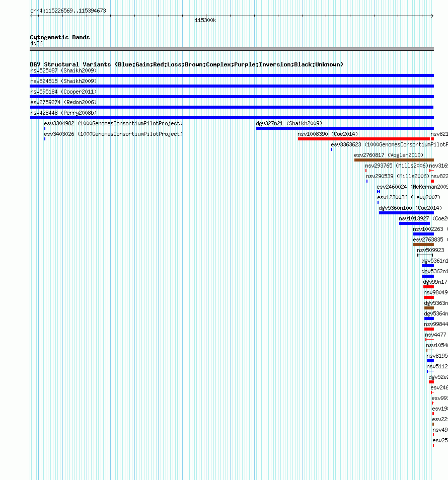Click the red loss bar under nsv1008390
Viewport: 448px width, 480px height.
(x=364, y=139)
